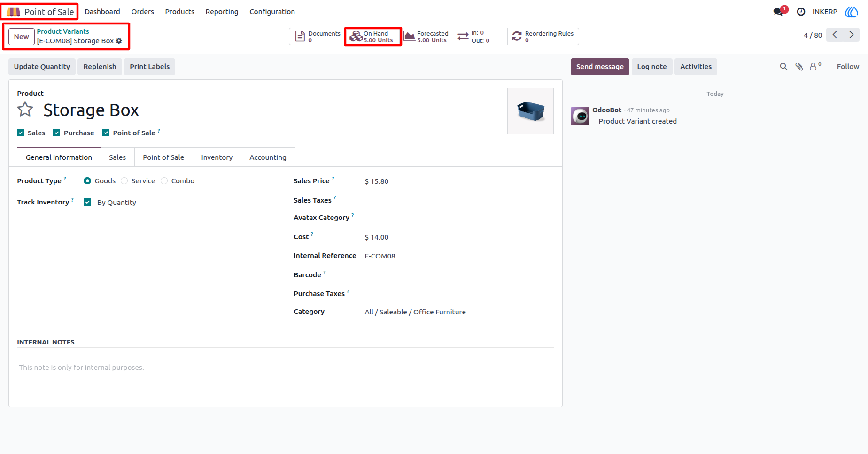This screenshot has height=454, width=868.
Task: Open the In/Out stock moves
Action: pyautogui.click(x=480, y=37)
